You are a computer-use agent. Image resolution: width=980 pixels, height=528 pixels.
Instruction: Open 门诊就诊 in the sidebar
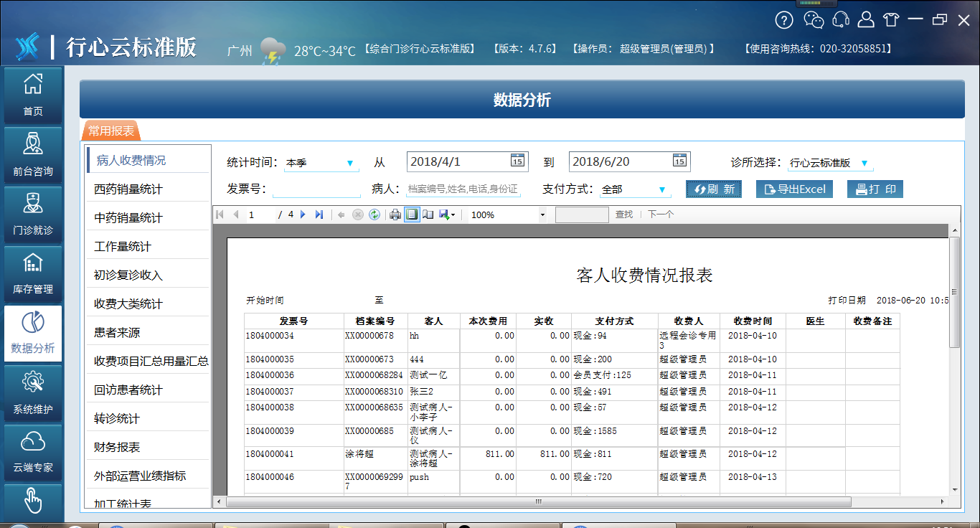click(x=33, y=214)
